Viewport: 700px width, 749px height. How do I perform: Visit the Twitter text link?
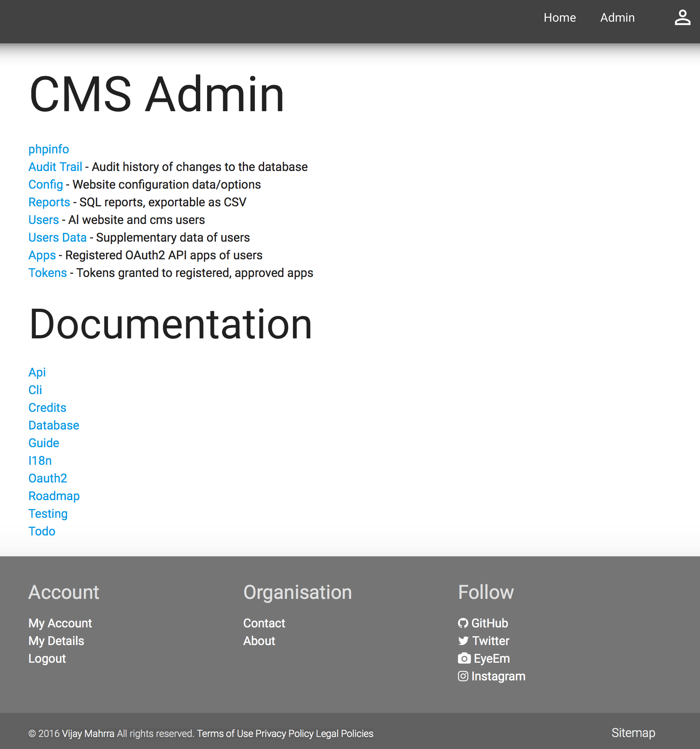point(490,641)
